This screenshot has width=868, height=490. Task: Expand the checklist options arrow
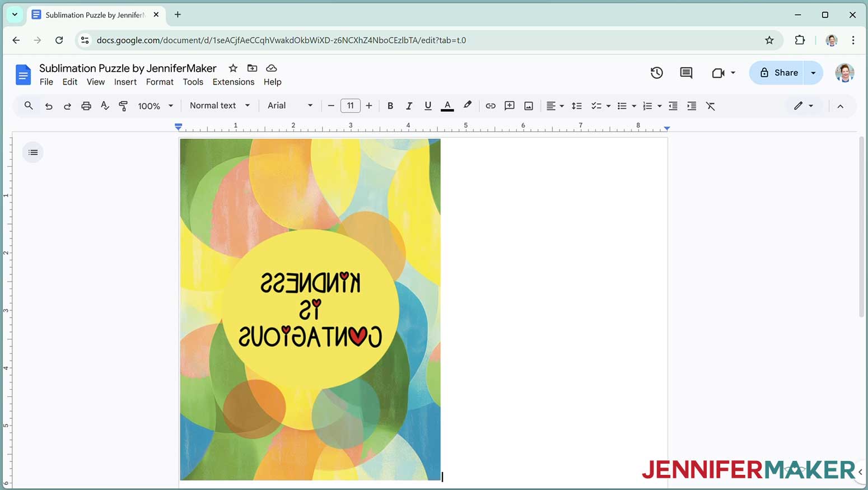[x=608, y=106]
